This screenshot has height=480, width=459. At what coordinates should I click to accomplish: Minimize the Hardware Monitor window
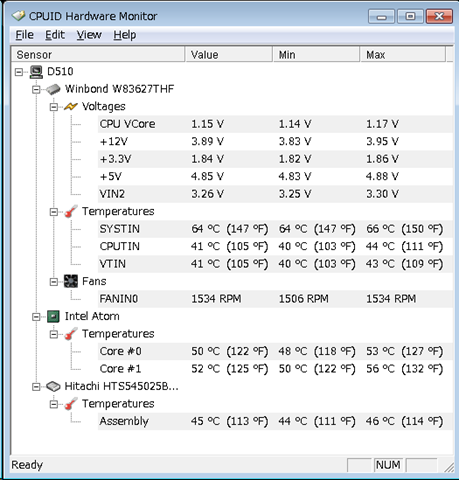tap(382, 16)
